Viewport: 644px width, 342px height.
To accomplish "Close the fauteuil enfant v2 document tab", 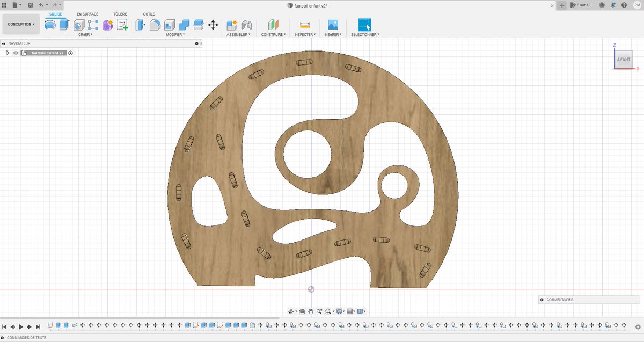I will pos(552,5).
